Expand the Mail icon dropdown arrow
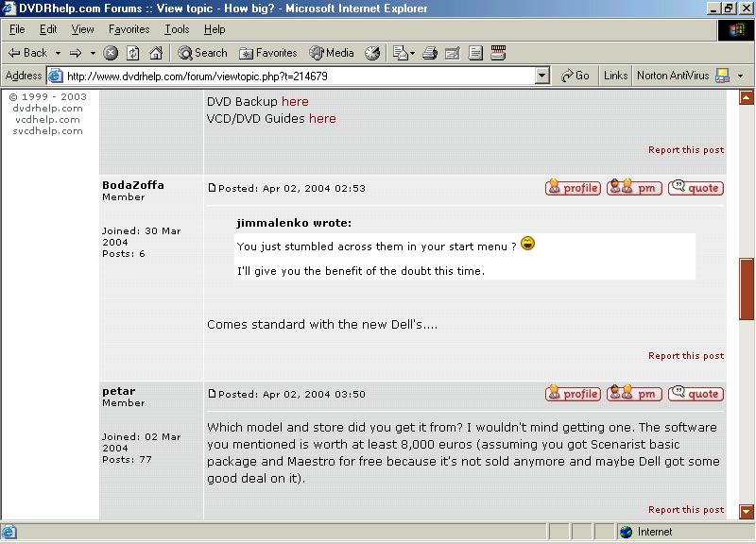This screenshot has height=544, width=756. click(x=413, y=53)
